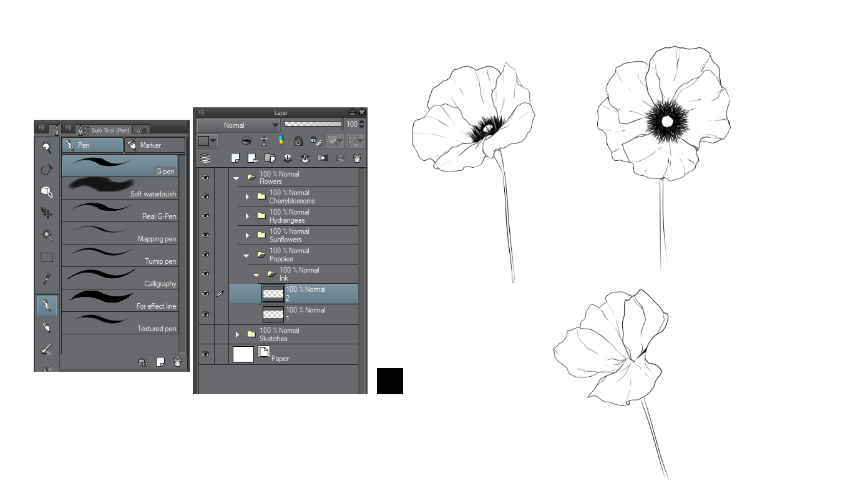Viewport: 868px width, 499px height.
Task: Choose the Real G-Pen brush
Action: coord(120,210)
